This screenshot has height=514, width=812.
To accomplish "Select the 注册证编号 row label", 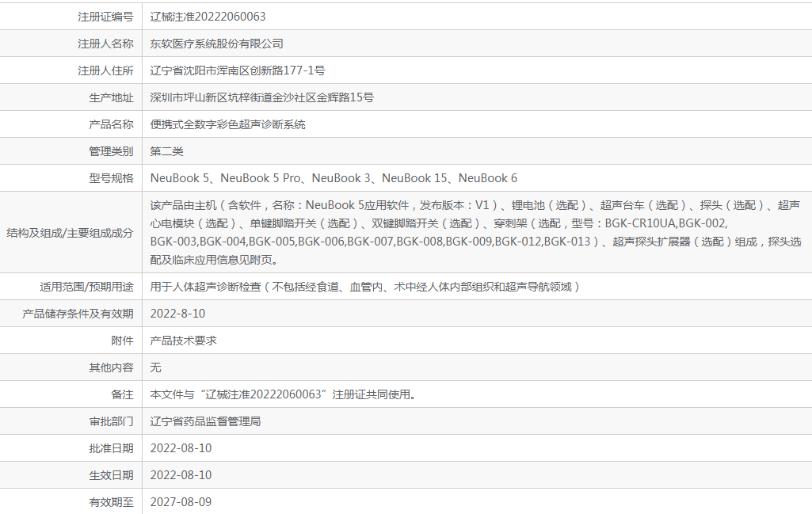I will click(105, 17).
